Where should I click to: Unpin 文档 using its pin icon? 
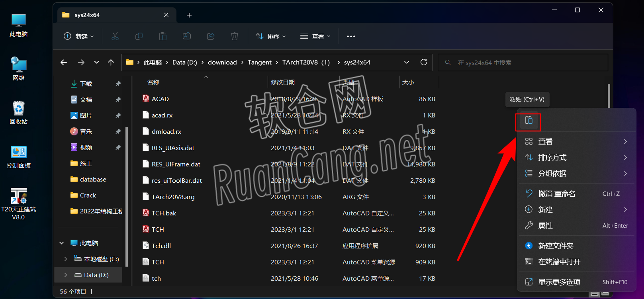coord(118,100)
